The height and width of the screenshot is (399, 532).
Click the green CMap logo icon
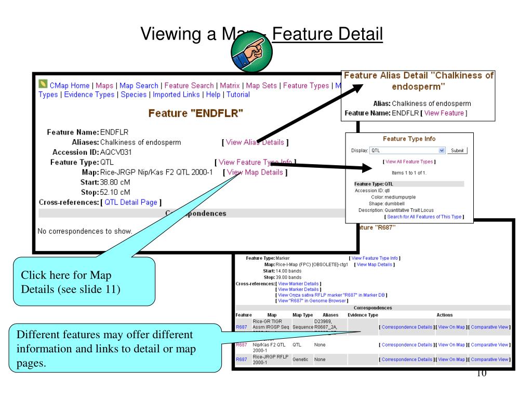[x=43, y=84]
